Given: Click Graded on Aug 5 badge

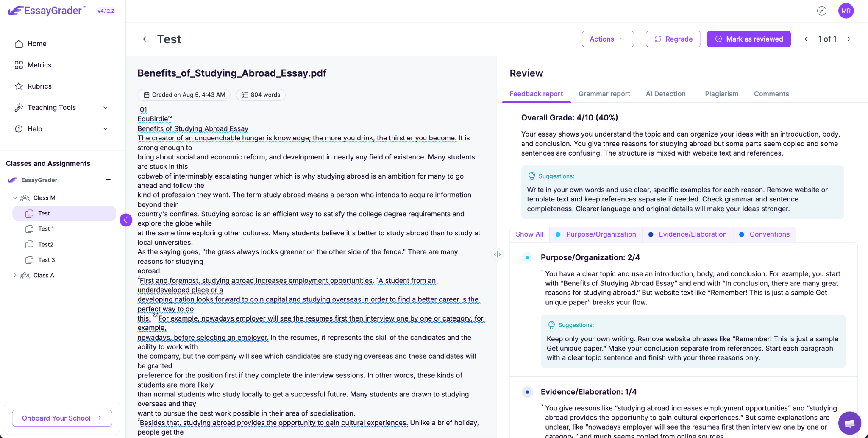Looking at the screenshot, I should [184, 95].
